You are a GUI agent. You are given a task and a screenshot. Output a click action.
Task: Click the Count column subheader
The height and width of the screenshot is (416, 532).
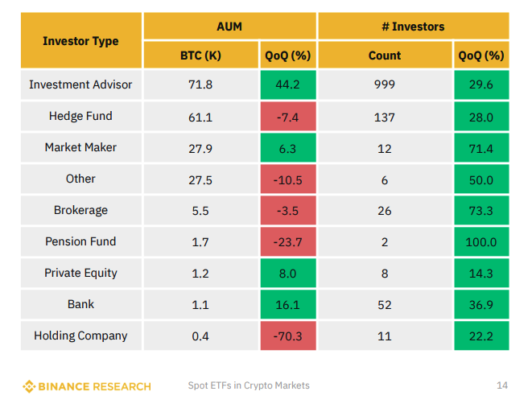[385, 56]
